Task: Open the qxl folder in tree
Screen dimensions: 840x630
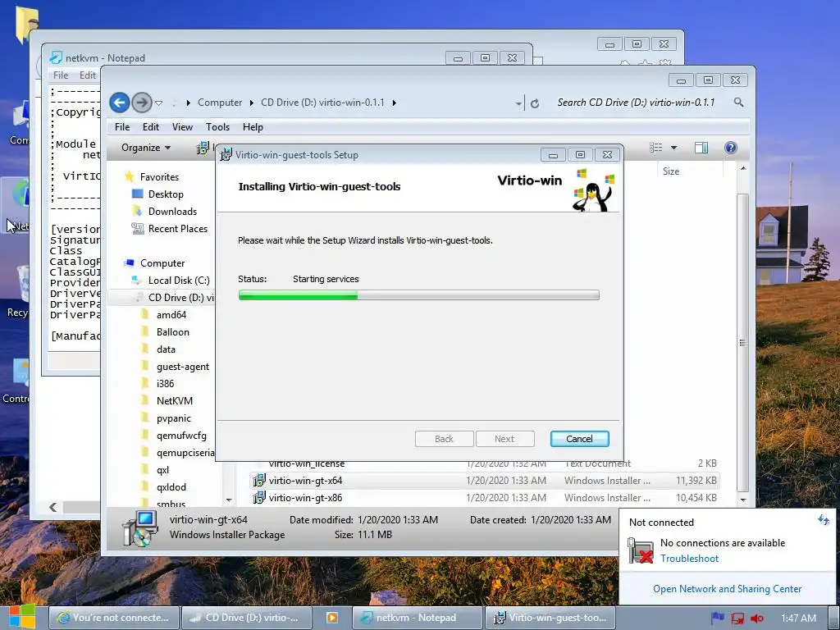Action: (x=162, y=470)
